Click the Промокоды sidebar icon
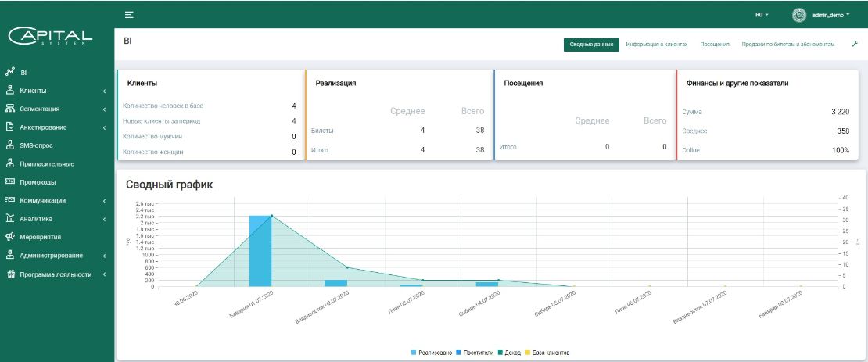This screenshot has height=362, width=868. 10,182
